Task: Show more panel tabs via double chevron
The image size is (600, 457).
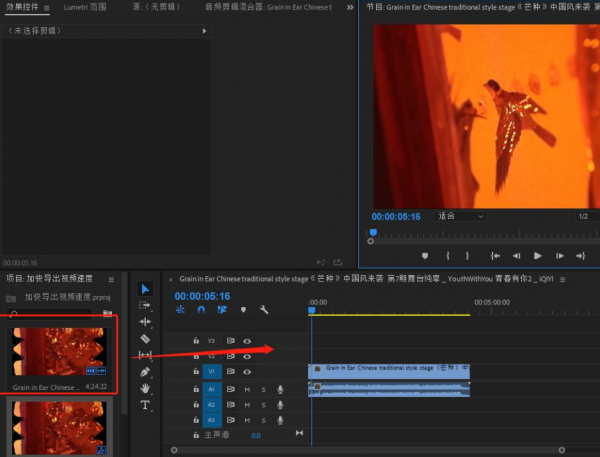Action: coord(350,7)
